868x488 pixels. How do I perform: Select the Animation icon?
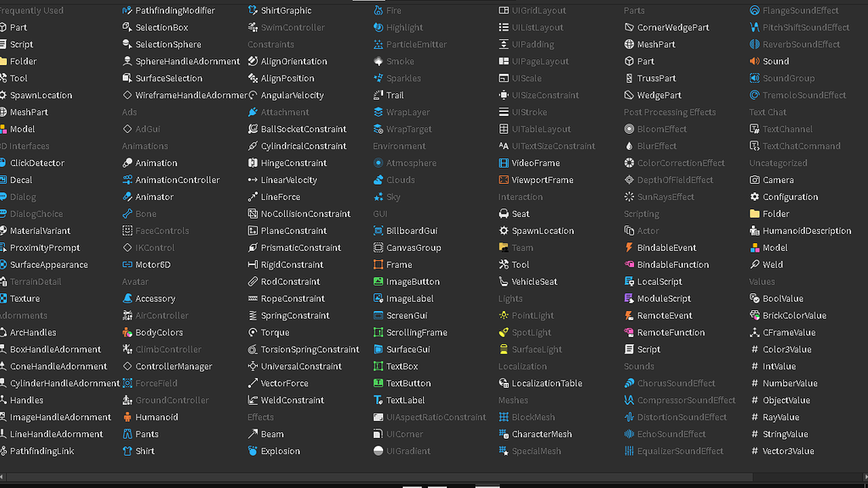129,163
